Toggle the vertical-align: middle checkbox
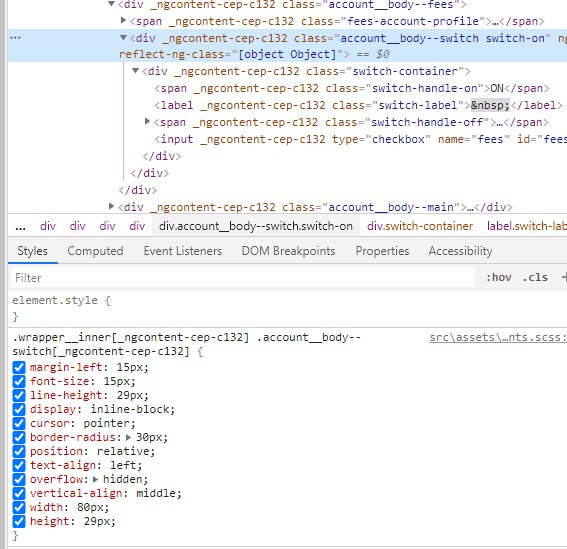The height and width of the screenshot is (549, 567). tap(19, 493)
